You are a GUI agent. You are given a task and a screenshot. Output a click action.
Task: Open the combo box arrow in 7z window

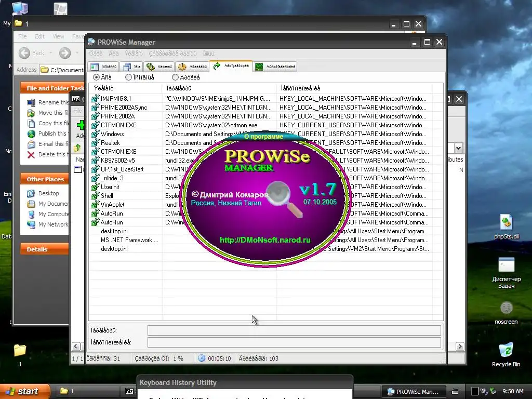coord(458,148)
